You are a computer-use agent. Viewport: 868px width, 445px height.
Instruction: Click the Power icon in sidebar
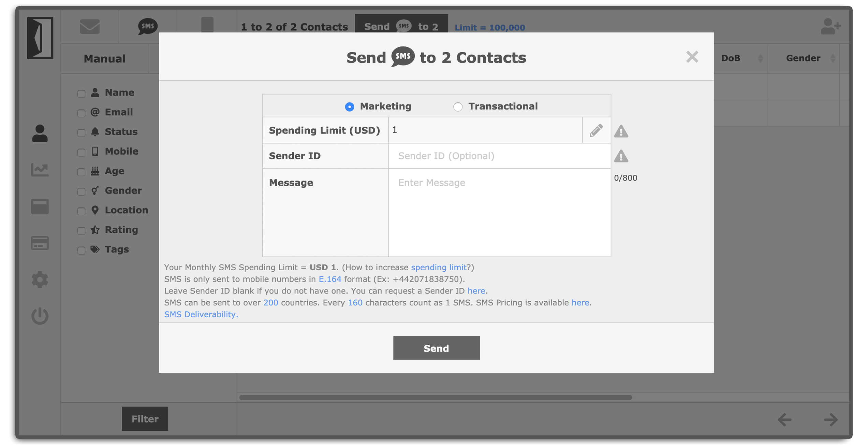[x=39, y=316]
